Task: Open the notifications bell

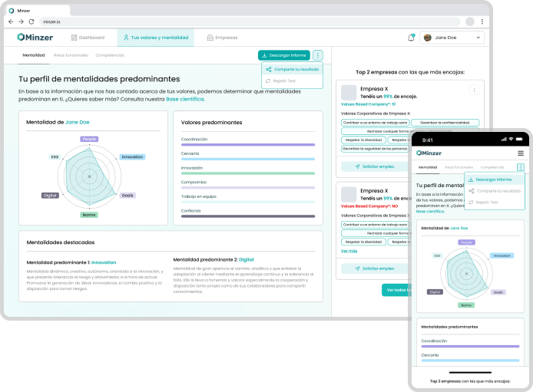Action: [x=412, y=38]
